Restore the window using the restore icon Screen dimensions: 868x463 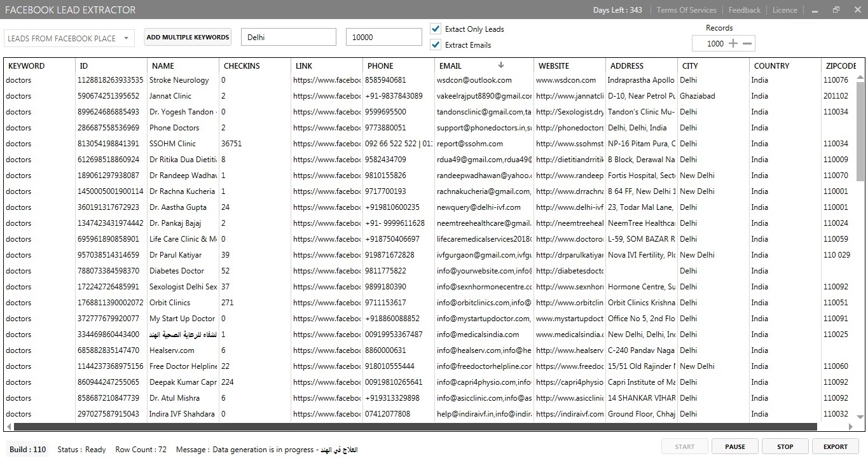836,10
